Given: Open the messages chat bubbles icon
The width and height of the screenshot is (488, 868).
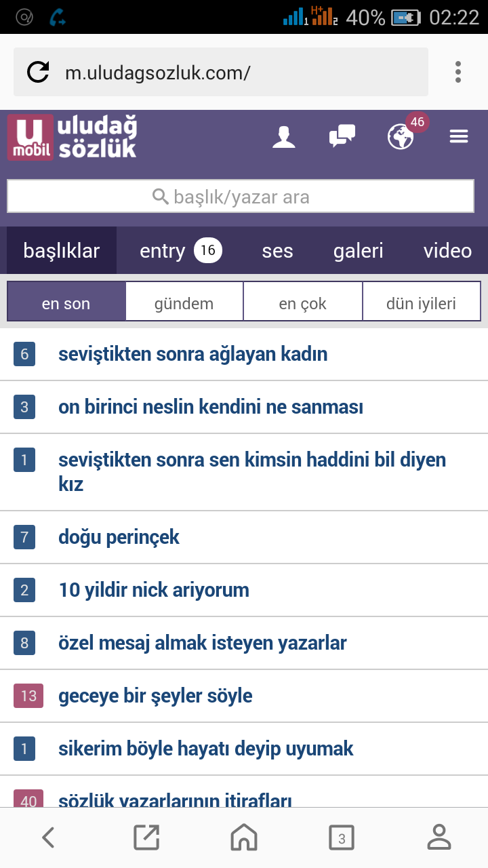Looking at the screenshot, I should coord(342,136).
